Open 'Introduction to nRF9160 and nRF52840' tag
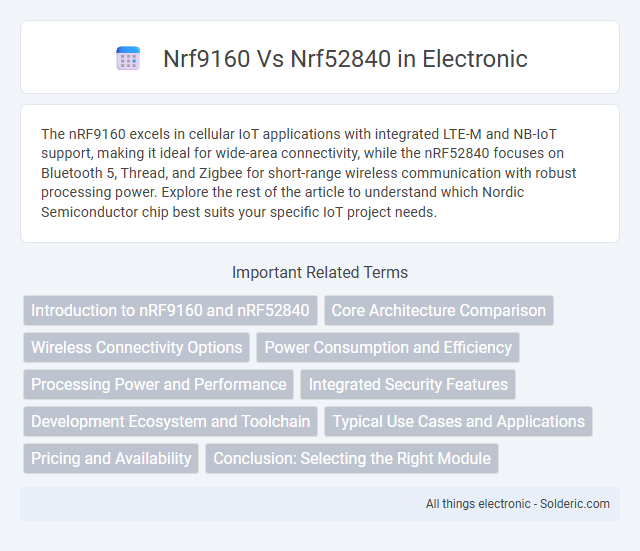 pyautogui.click(x=170, y=311)
